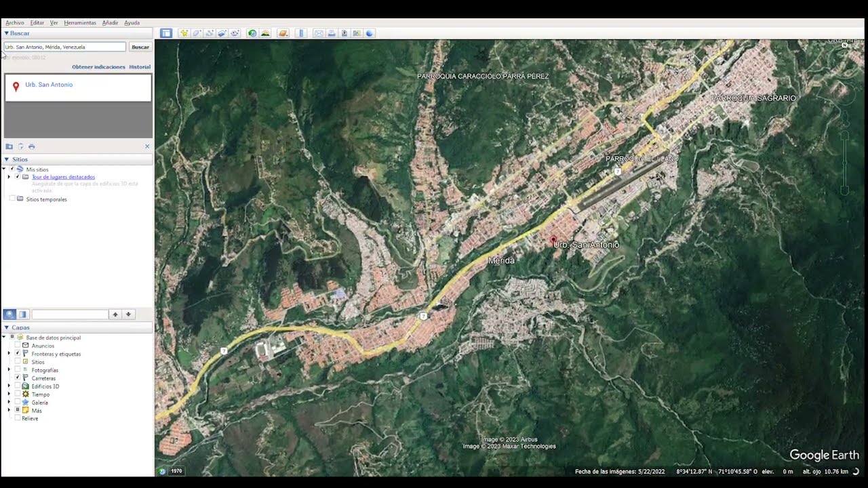This screenshot has width=868, height=488.
Task: Collapse the Mis sitios tree node
Action: tap(3, 169)
